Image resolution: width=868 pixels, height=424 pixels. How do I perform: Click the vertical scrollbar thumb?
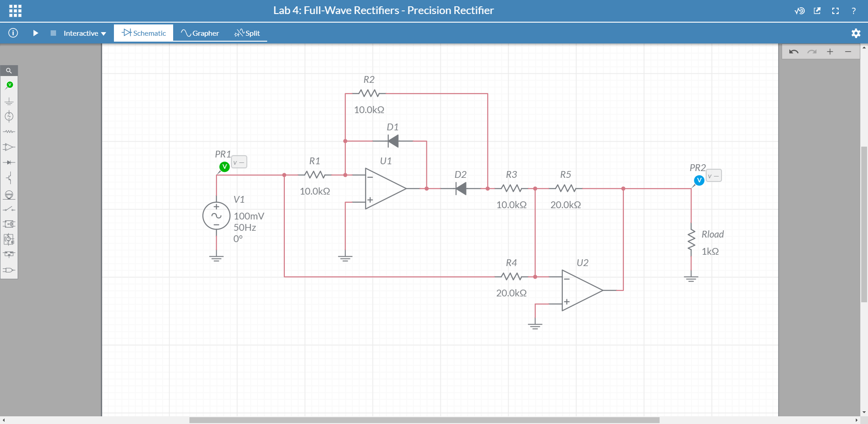pos(864,224)
